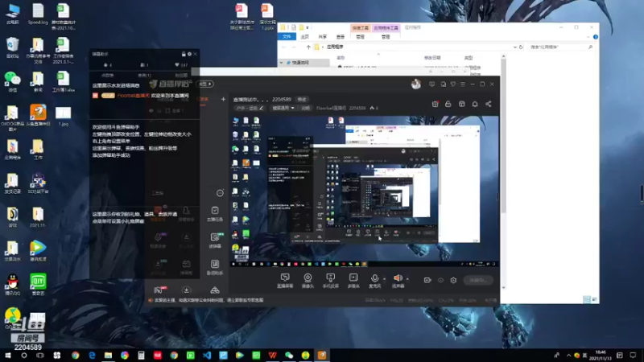The image size is (644, 362).
Task: Open WeChat in the taskbar
Action: pyautogui.click(x=289, y=356)
